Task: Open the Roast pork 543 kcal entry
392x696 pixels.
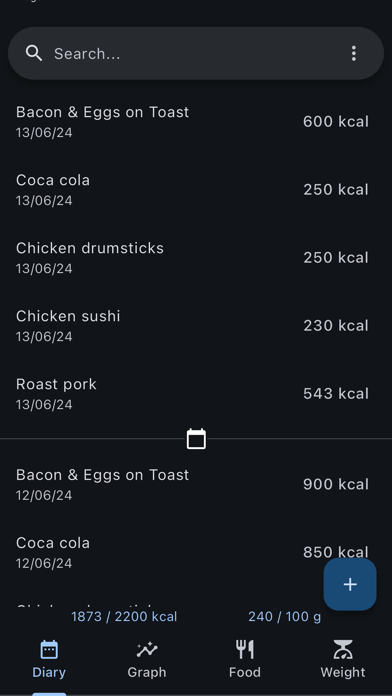Action: 196,393
